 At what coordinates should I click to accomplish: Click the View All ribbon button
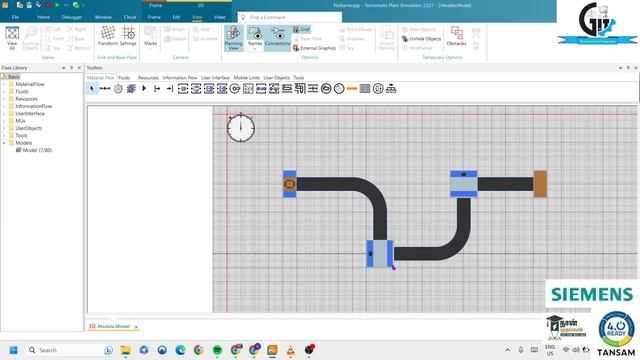(x=12, y=38)
